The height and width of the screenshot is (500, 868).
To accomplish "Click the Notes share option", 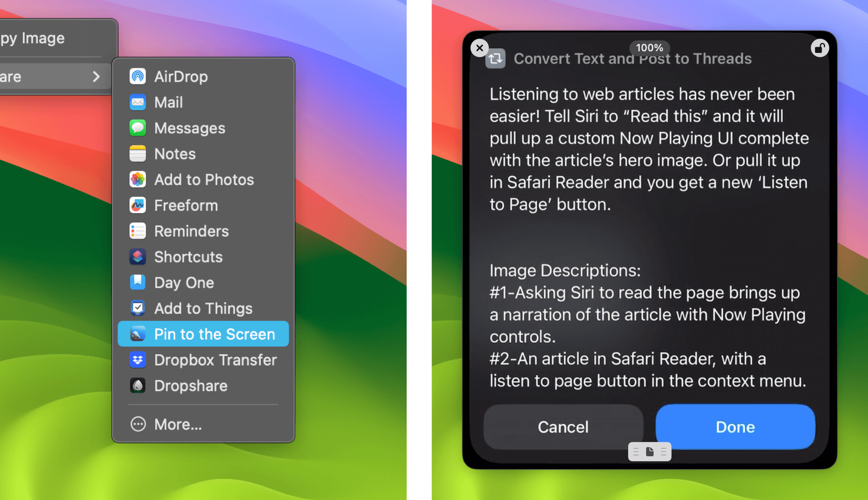I will point(174,154).
